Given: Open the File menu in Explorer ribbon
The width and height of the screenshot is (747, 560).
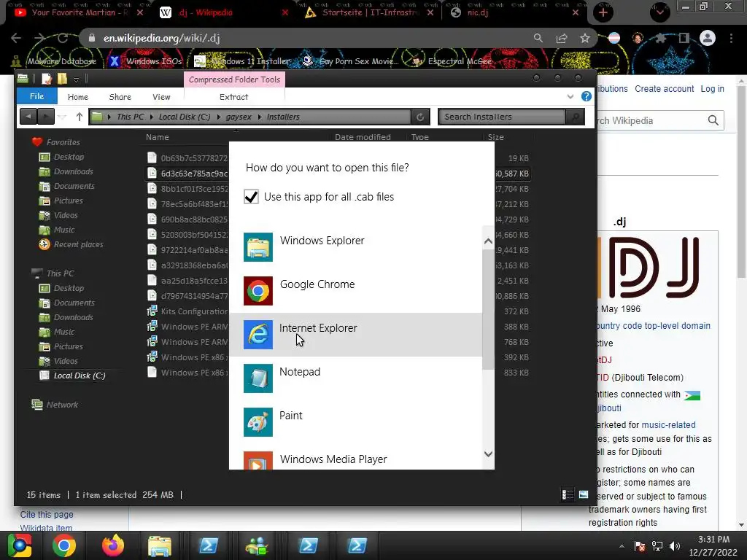Looking at the screenshot, I should (x=37, y=96).
